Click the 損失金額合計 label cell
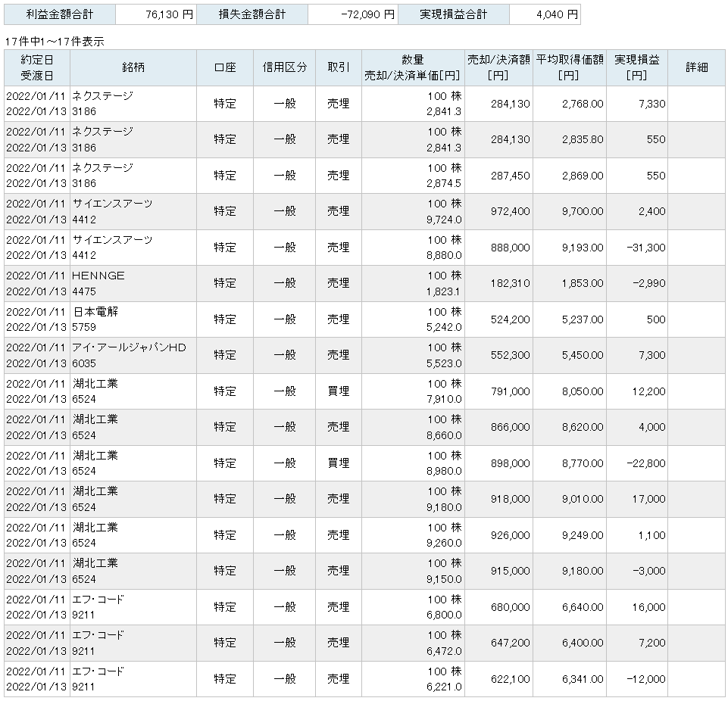 [252, 14]
